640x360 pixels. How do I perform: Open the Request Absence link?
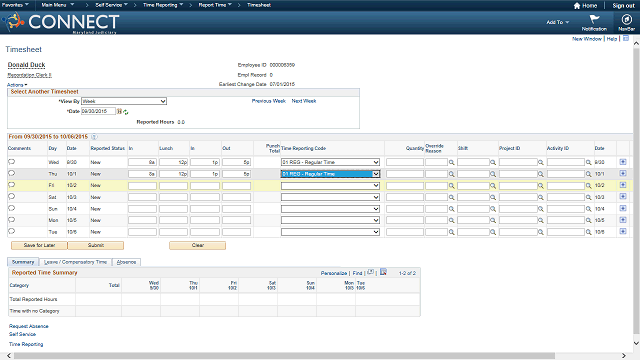[x=29, y=326]
